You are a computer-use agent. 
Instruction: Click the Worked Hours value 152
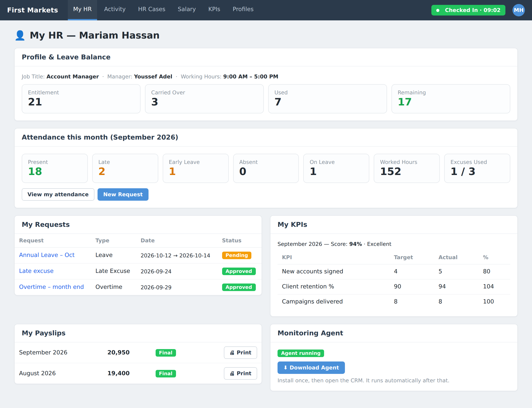391,171
